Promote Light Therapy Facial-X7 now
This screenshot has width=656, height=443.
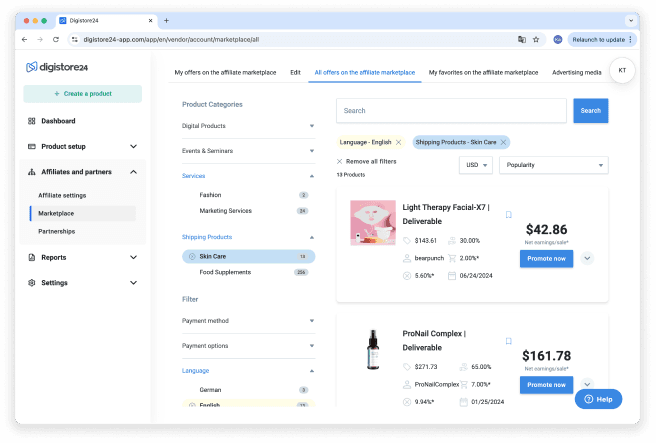click(x=546, y=259)
